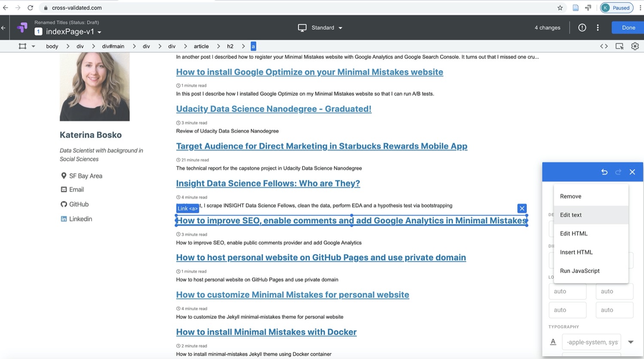Click the Google Optimize logo icon
The image size is (644, 359).
(x=22, y=27)
